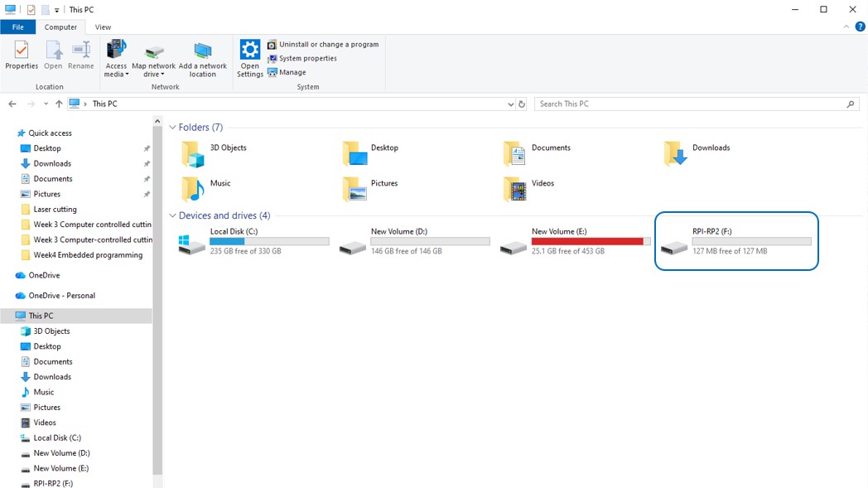Open New Volume (D:) in sidebar
The height and width of the screenshot is (488, 868).
point(61,453)
